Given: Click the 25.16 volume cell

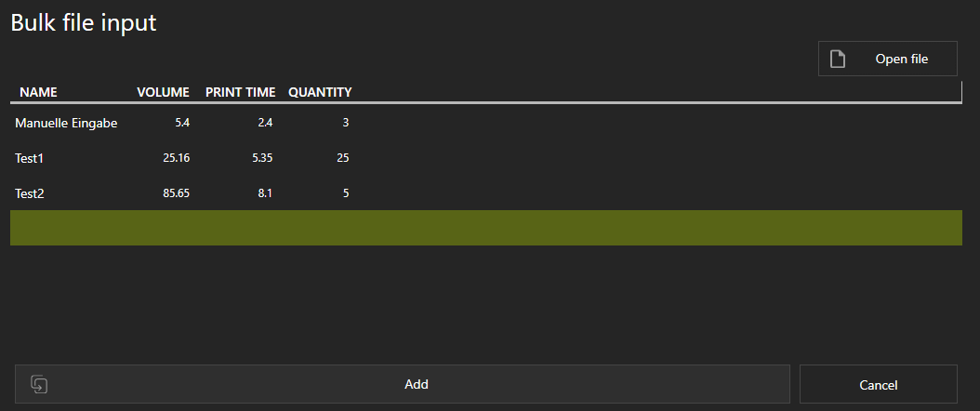Looking at the screenshot, I should coord(177,158).
